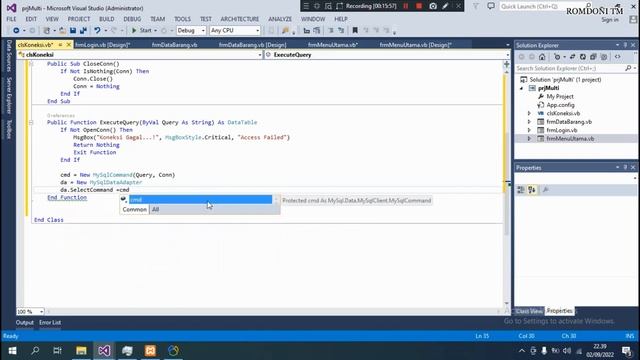
Task: Click the Save clsKoneksi.vb toolbar icon
Action: (73, 31)
